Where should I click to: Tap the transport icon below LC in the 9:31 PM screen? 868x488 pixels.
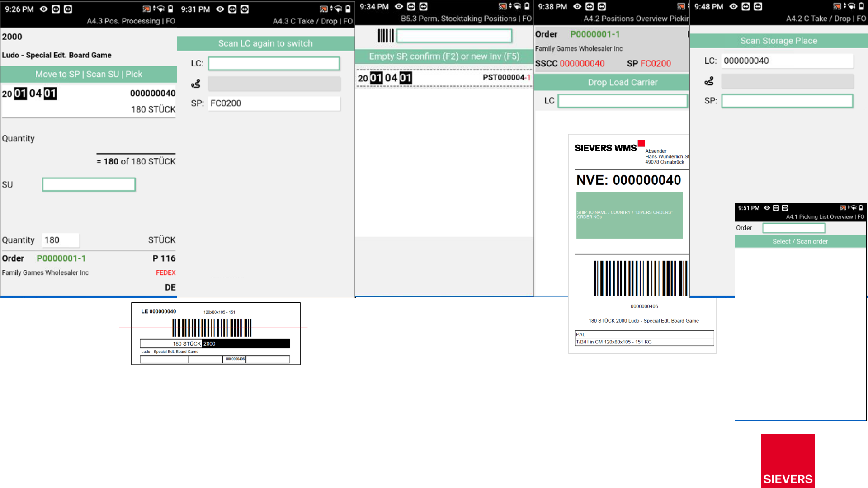[196, 84]
